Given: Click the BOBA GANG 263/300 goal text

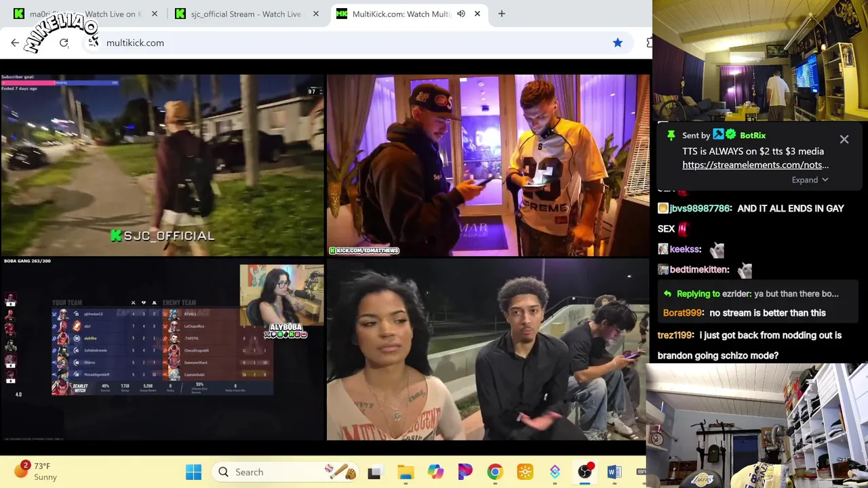Looking at the screenshot, I should [x=27, y=261].
